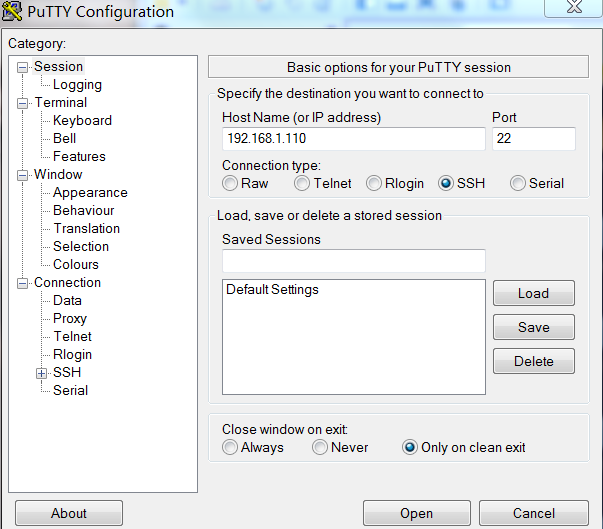Open the Data settings category
Screen dimensions: 603x529
(67, 301)
